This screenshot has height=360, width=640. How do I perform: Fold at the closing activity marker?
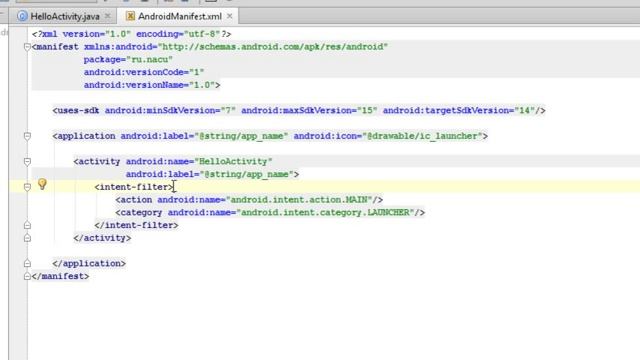coord(27,238)
